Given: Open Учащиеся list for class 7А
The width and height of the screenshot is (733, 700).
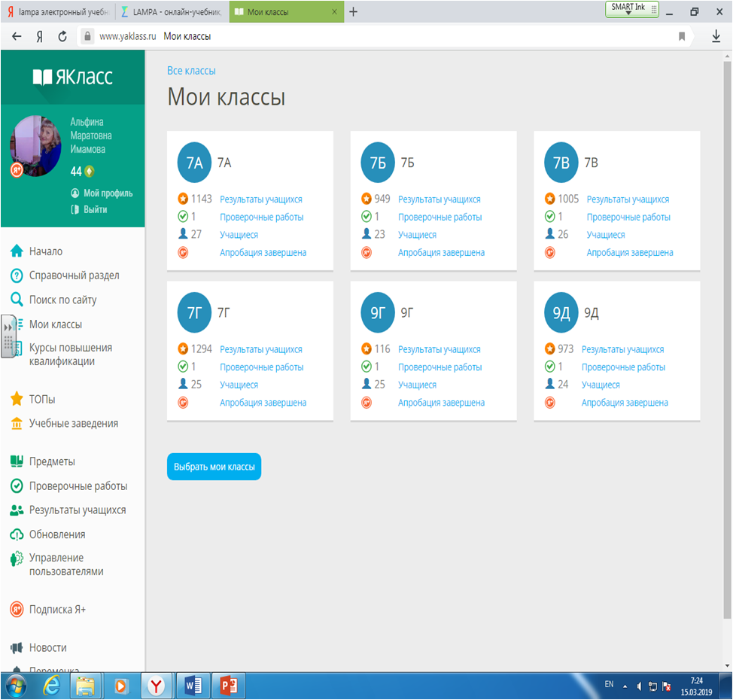Looking at the screenshot, I should click(x=239, y=235).
